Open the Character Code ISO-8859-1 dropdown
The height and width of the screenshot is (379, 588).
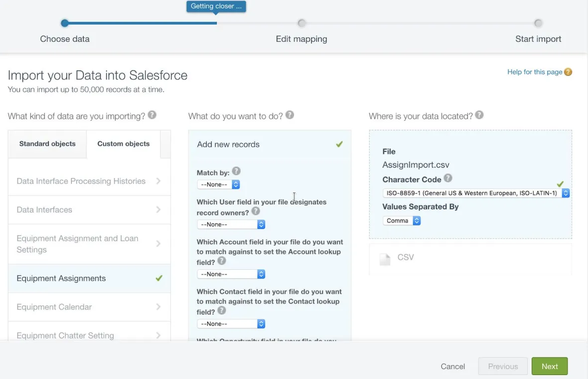click(x=476, y=193)
